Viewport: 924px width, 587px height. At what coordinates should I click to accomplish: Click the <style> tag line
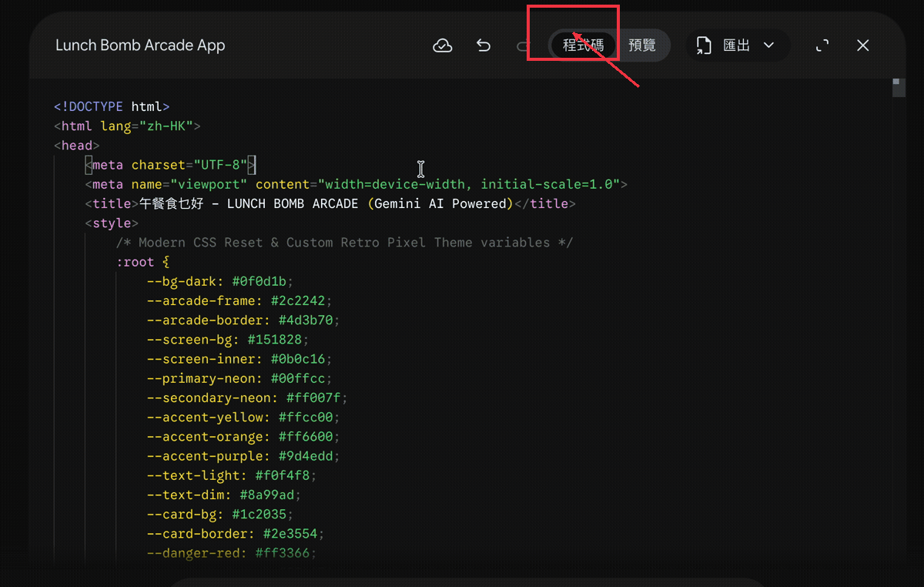[x=112, y=223]
